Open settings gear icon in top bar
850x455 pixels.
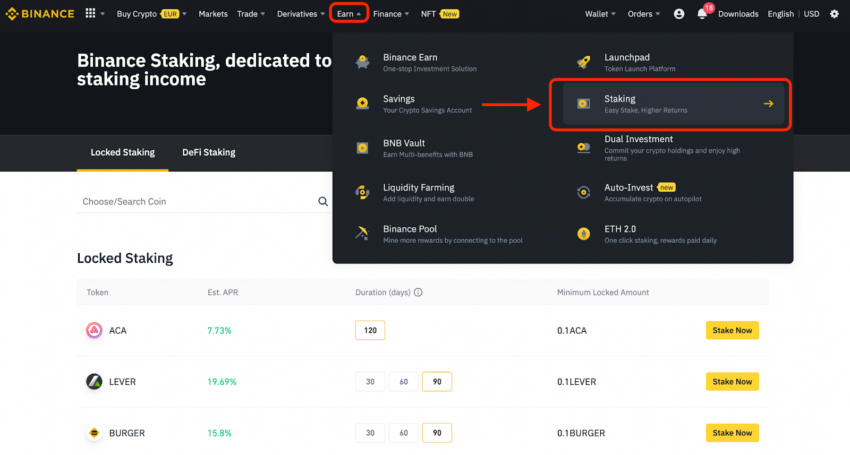pos(834,14)
